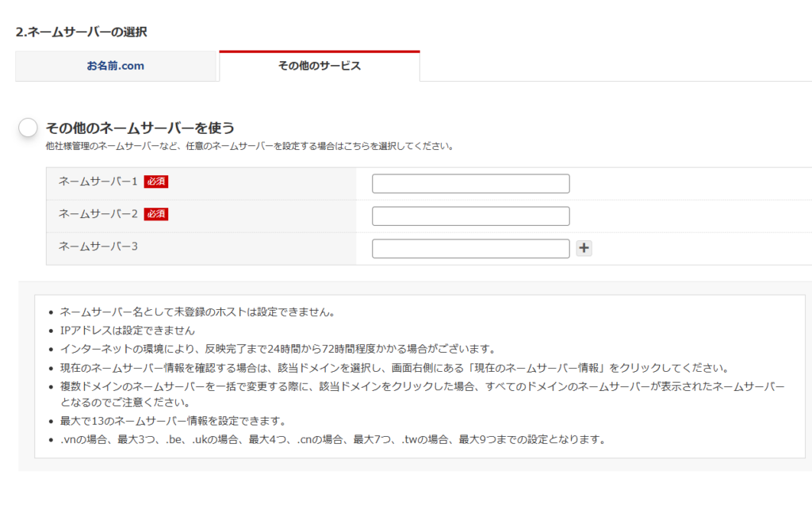The image size is (812, 505).
Task: Select the その他のサービス tab
Action: coord(319,66)
